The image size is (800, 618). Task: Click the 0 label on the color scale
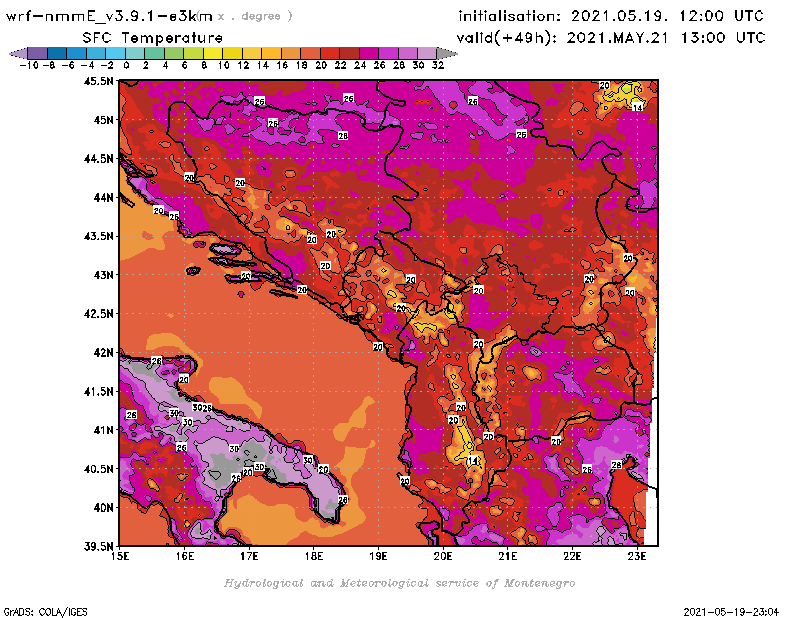[x=126, y=66]
